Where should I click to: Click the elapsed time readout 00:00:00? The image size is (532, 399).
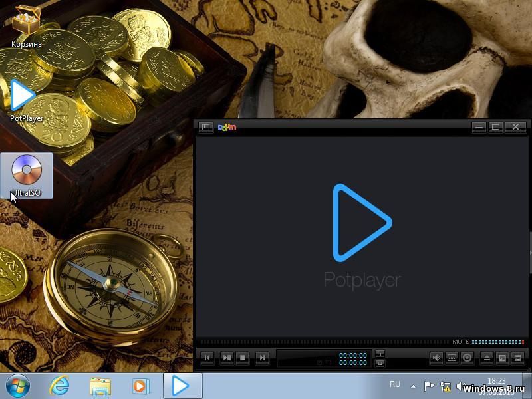point(353,355)
